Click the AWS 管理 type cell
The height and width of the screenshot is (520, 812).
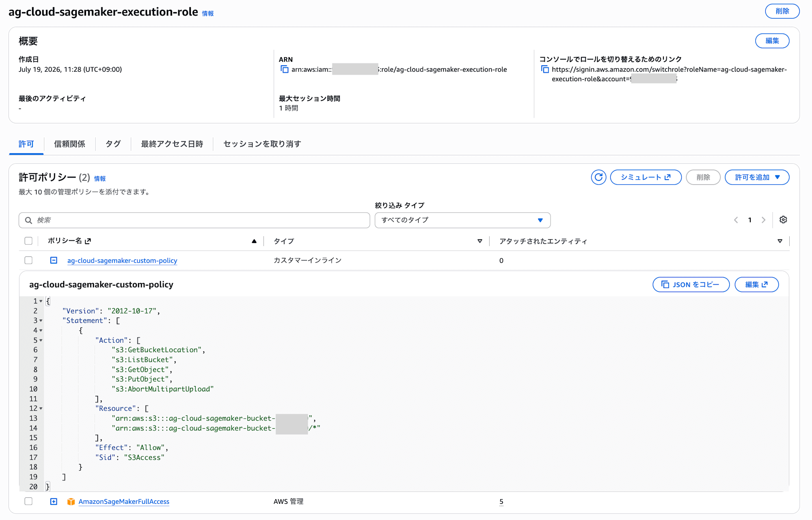[x=288, y=502]
